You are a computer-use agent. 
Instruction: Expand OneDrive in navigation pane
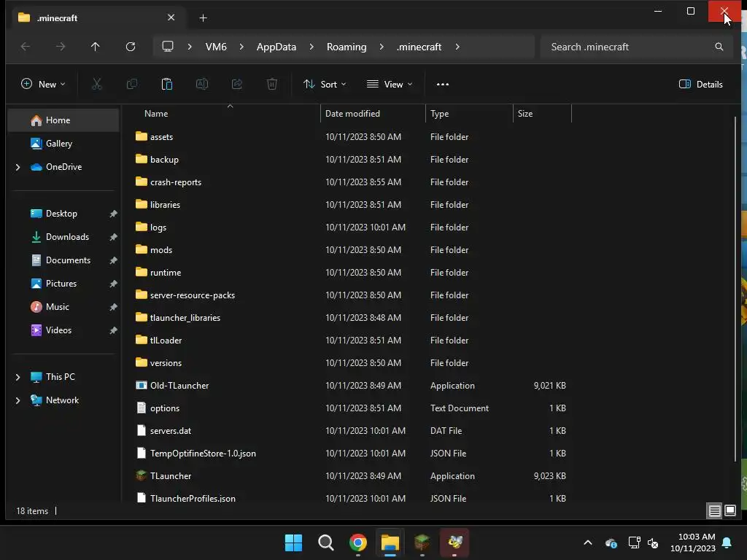coord(18,167)
